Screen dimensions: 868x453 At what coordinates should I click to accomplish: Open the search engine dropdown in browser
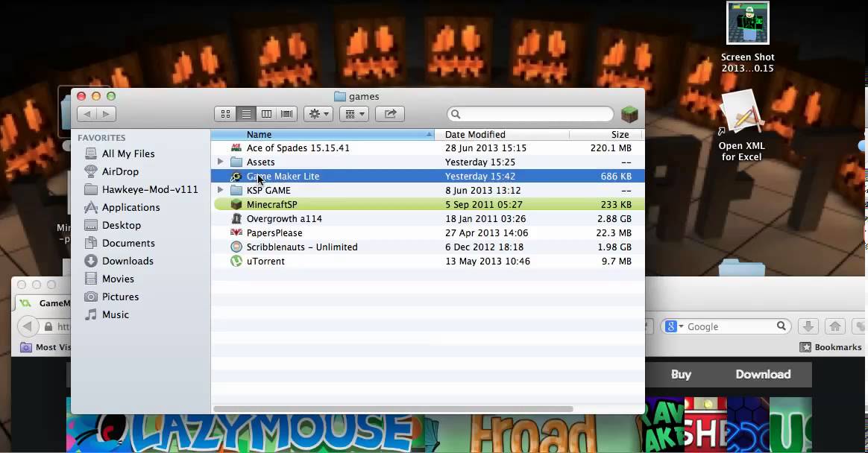674,327
